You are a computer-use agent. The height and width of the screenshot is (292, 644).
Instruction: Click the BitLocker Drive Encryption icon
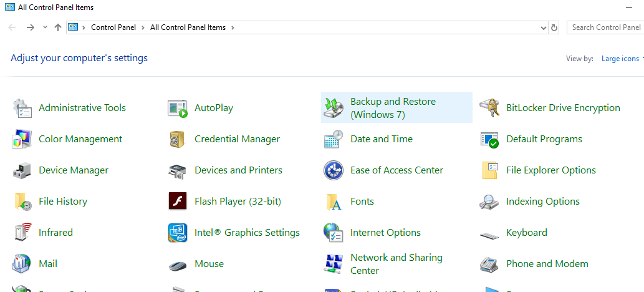click(x=489, y=108)
